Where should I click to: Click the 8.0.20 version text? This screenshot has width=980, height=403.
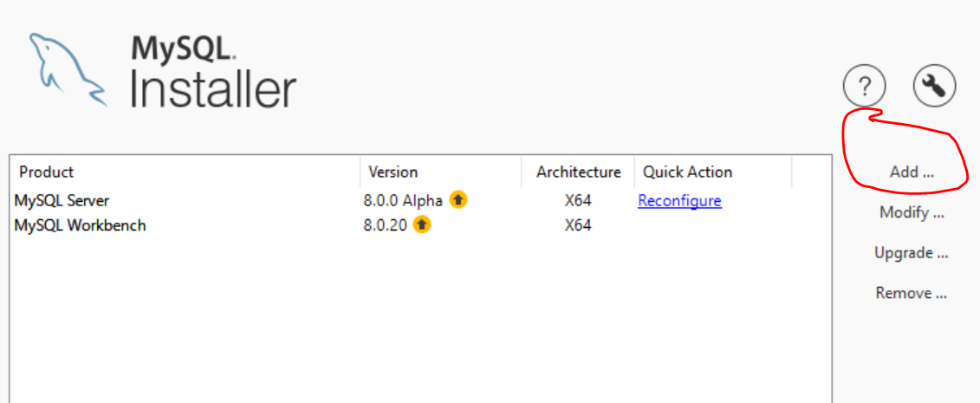tap(385, 224)
